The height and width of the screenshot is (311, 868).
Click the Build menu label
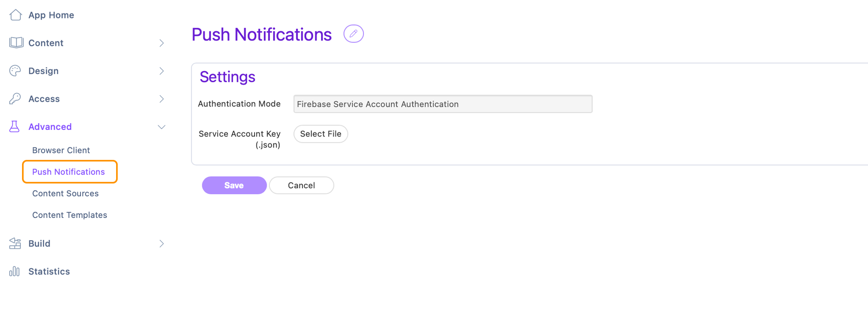coord(39,243)
